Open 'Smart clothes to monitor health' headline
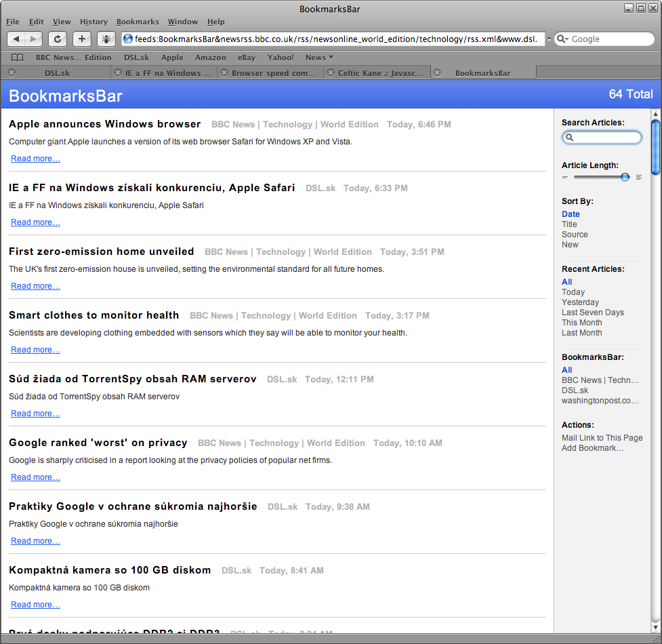The height and width of the screenshot is (644, 662). click(94, 315)
